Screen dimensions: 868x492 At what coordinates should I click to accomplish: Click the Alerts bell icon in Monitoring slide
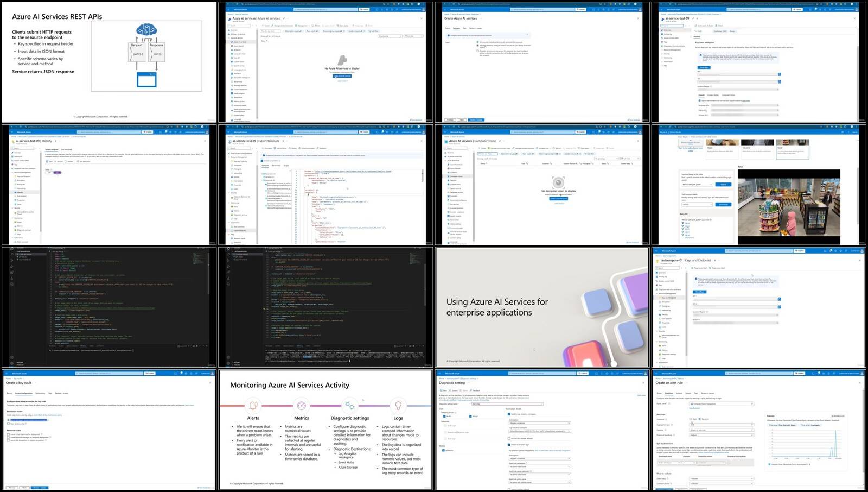click(253, 406)
